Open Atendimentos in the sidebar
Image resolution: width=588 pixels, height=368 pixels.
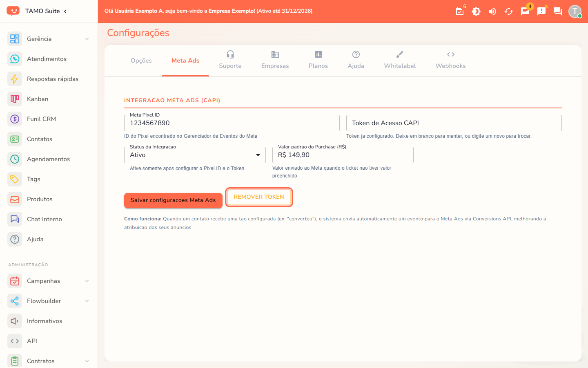click(x=49, y=59)
